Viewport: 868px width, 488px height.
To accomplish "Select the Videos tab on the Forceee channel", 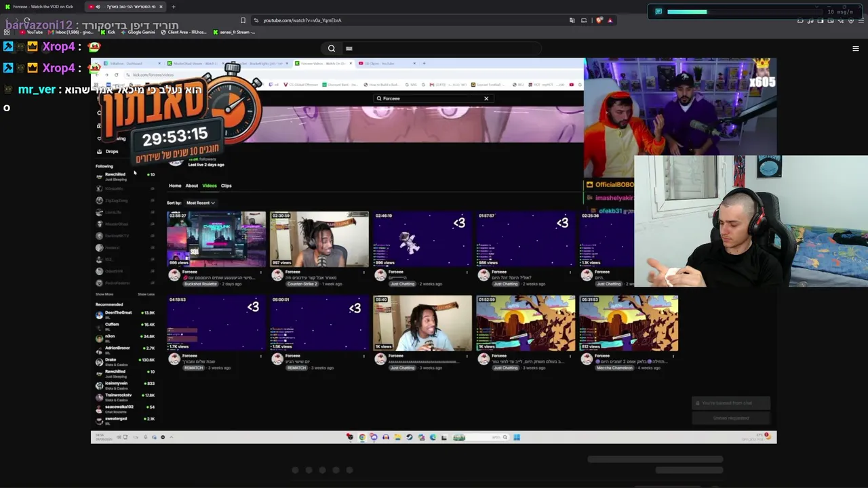I will pos(210,186).
